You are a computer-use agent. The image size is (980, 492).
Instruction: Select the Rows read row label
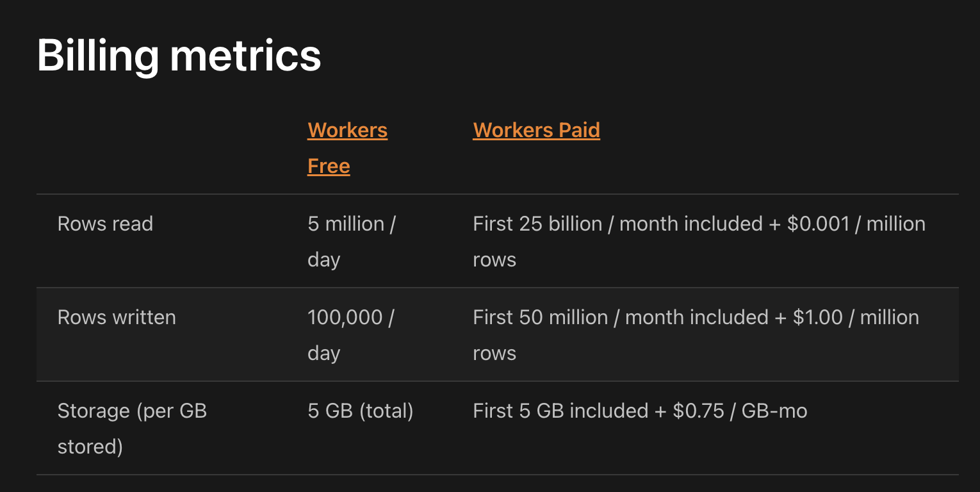tap(105, 224)
